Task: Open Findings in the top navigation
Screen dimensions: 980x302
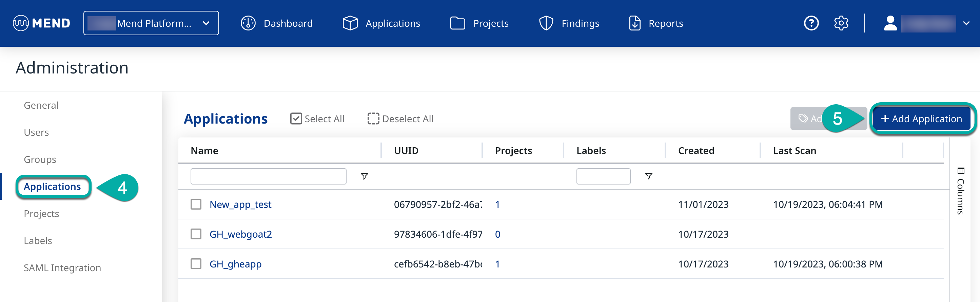Action: [x=569, y=23]
